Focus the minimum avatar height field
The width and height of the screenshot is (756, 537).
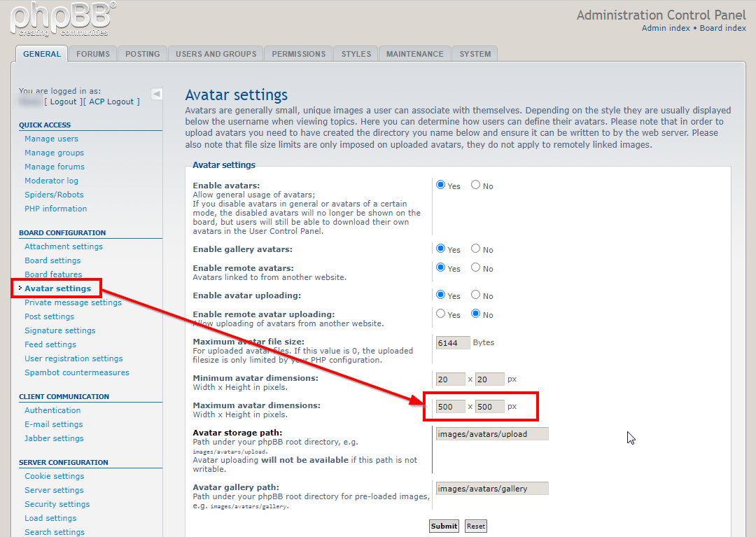490,379
